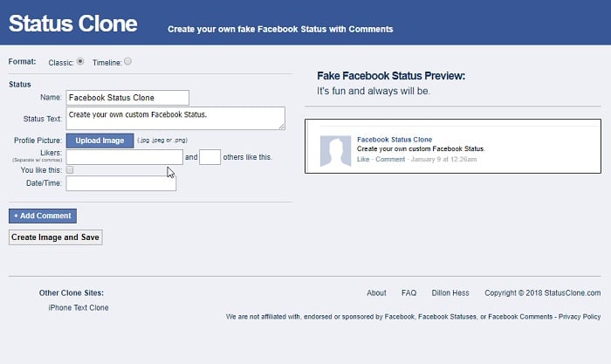Click the profile picture silhouette in preview
This screenshot has width=611, height=364.
click(x=335, y=151)
